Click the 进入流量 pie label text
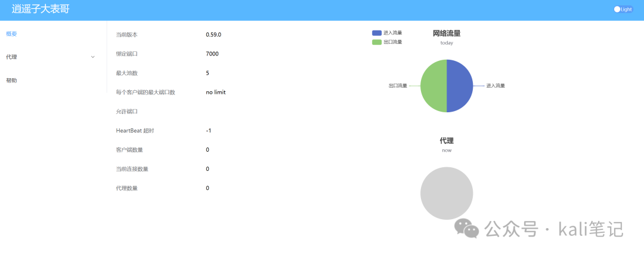This screenshot has height=255, width=644. coord(496,85)
